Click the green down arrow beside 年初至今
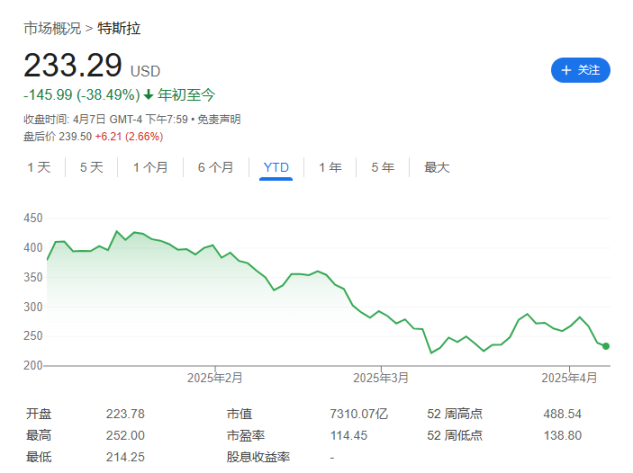 point(149,95)
